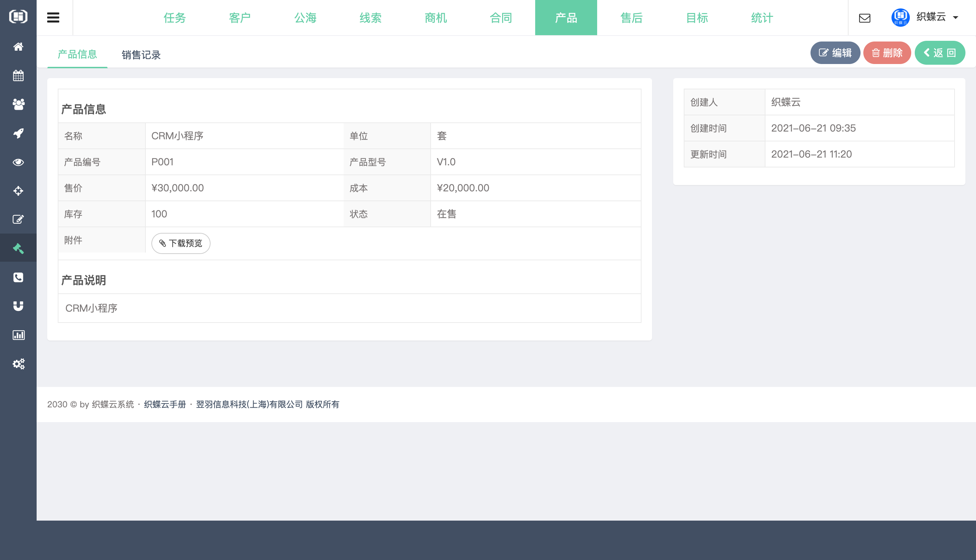Open the settings gears icon in the sidebar
The height and width of the screenshot is (560, 976).
[x=18, y=364]
